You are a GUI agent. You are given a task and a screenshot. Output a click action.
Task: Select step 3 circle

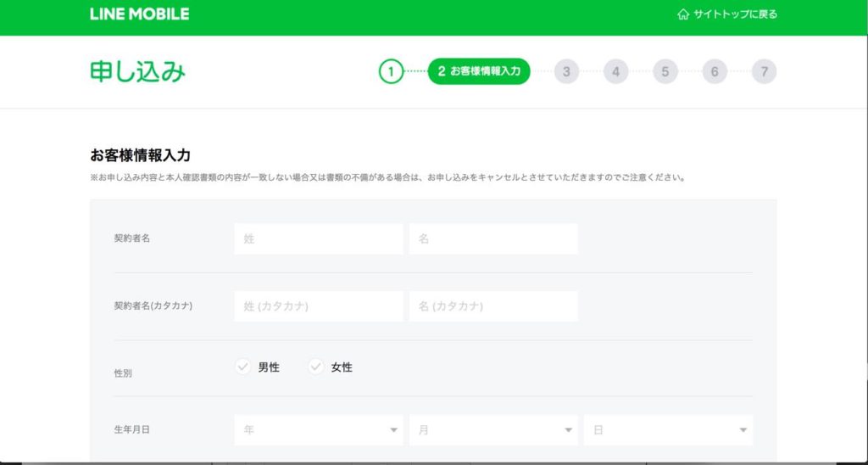click(566, 71)
